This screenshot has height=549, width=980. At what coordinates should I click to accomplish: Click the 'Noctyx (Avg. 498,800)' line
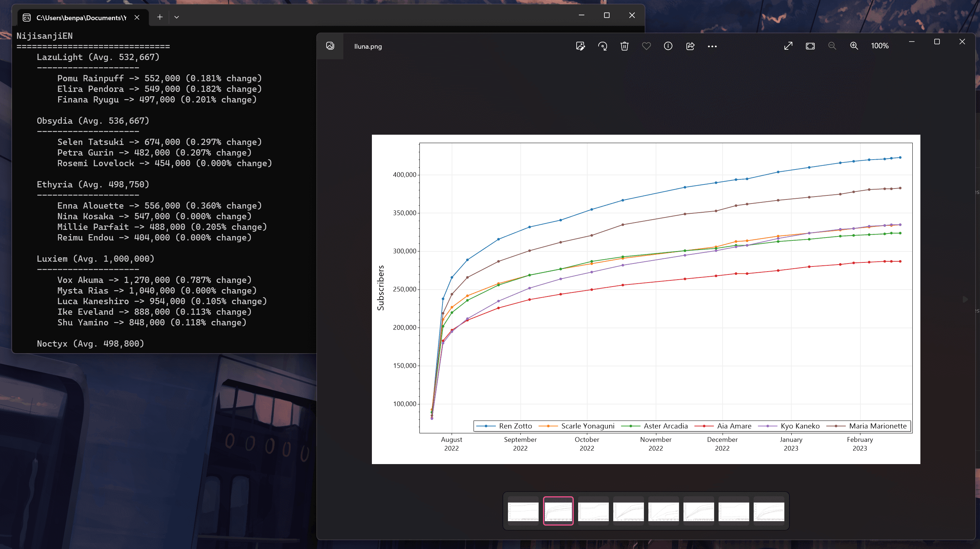[x=90, y=343]
